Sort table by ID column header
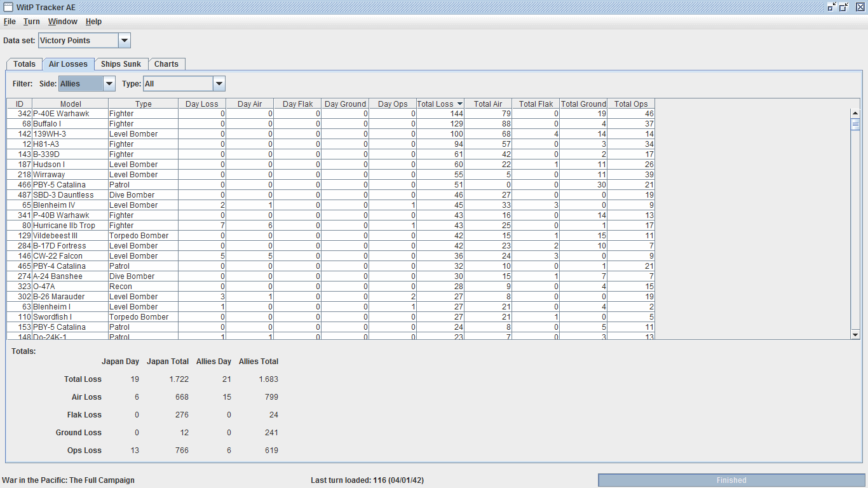This screenshot has height=488, width=868. tap(20, 104)
